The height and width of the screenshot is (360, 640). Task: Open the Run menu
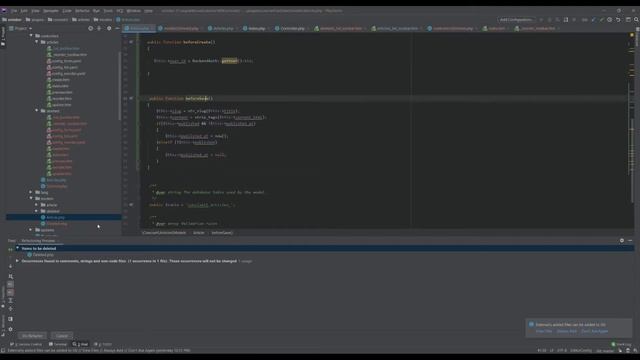[x=96, y=11]
